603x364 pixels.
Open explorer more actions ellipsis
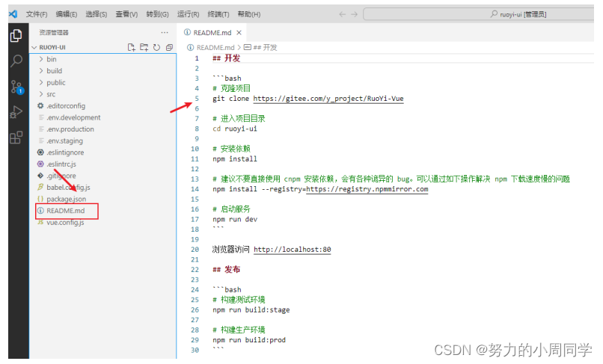coord(165,33)
